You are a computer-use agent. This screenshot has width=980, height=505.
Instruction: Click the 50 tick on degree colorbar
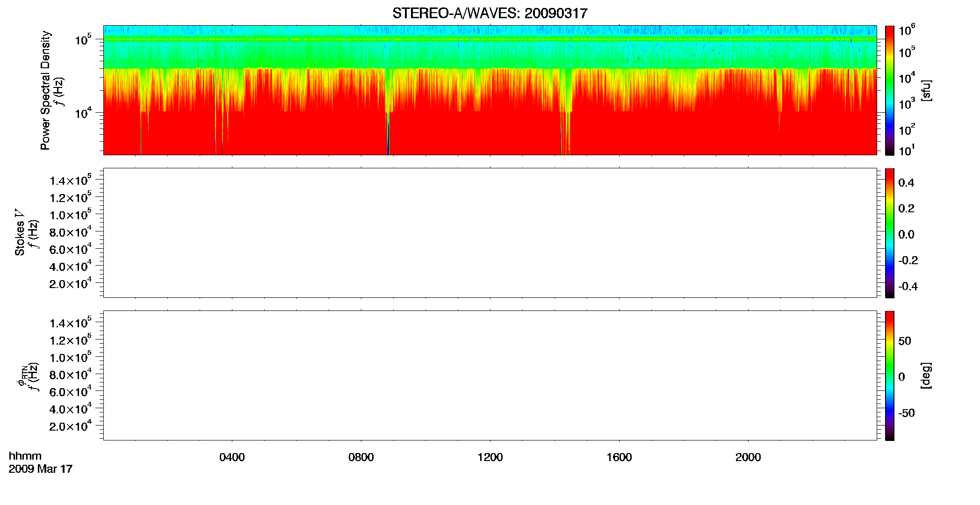point(905,340)
